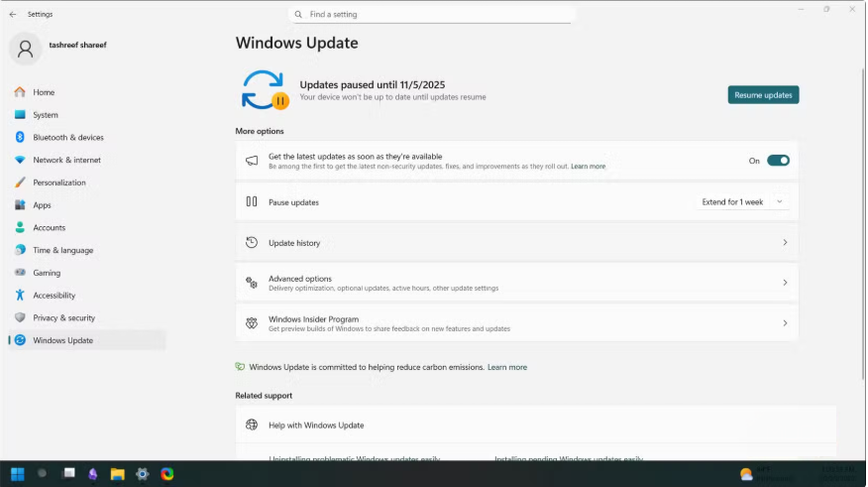Click Learn more beside latest updates description
The height and width of the screenshot is (487, 868).
point(588,167)
